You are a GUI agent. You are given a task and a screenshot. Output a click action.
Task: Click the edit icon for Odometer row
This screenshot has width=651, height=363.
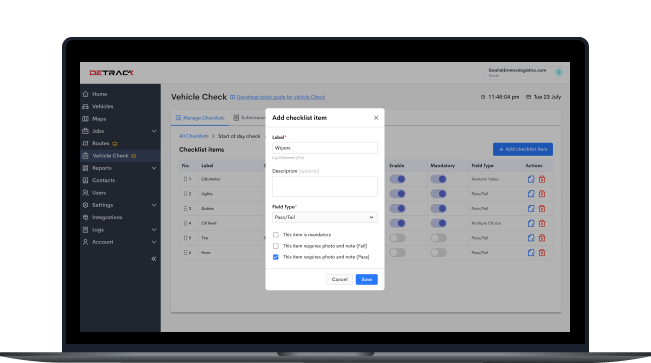tap(531, 179)
